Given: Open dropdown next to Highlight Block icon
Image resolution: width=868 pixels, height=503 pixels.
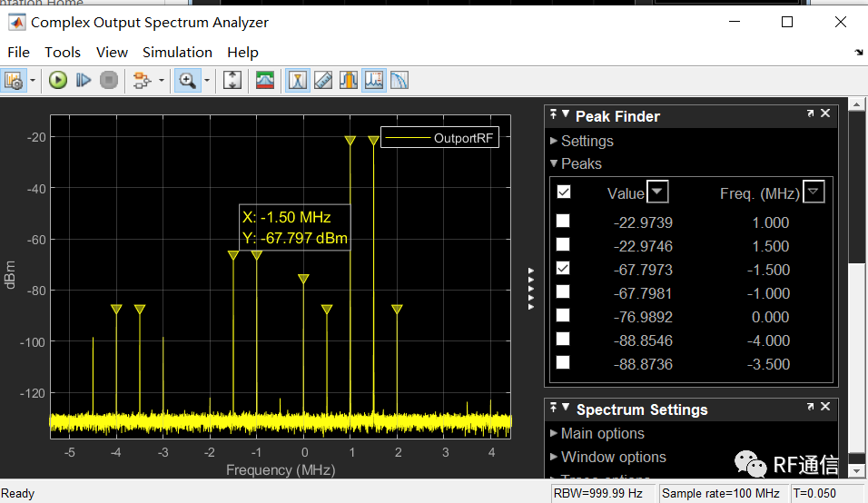Looking at the screenshot, I should [161, 81].
